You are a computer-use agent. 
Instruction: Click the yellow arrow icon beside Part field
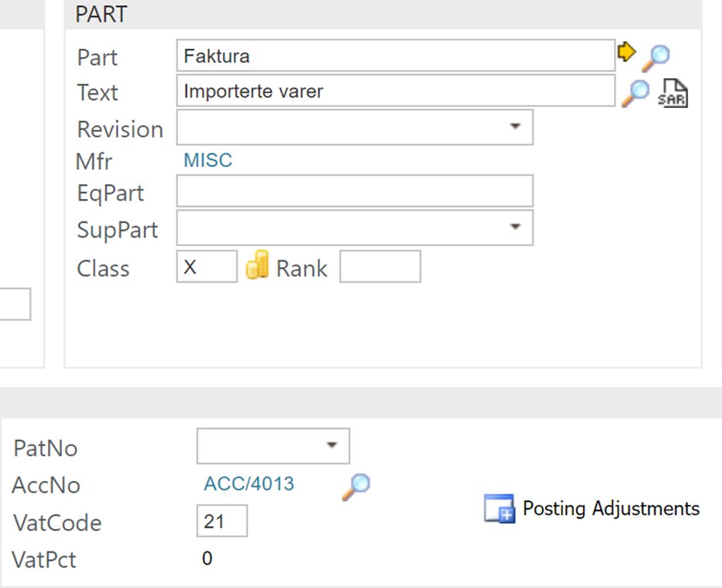pos(626,52)
